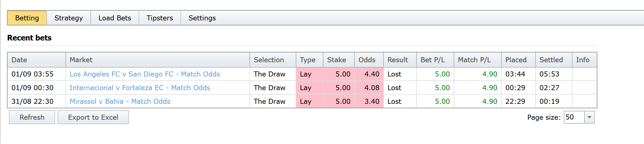Click the Odds column header
This screenshot has height=144, width=644.
click(x=367, y=60)
